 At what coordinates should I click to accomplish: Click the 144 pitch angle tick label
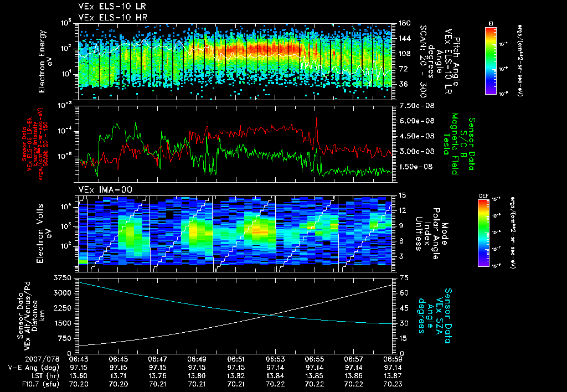point(404,38)
